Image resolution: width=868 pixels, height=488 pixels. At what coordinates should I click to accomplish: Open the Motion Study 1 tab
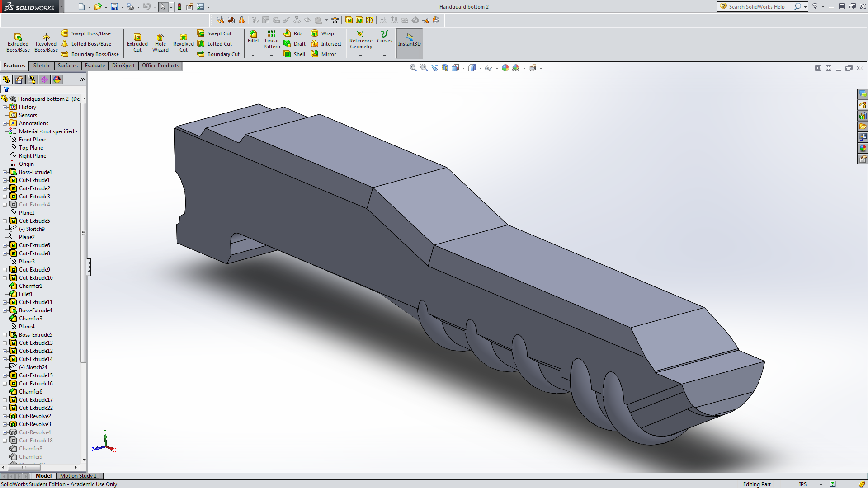78,476
